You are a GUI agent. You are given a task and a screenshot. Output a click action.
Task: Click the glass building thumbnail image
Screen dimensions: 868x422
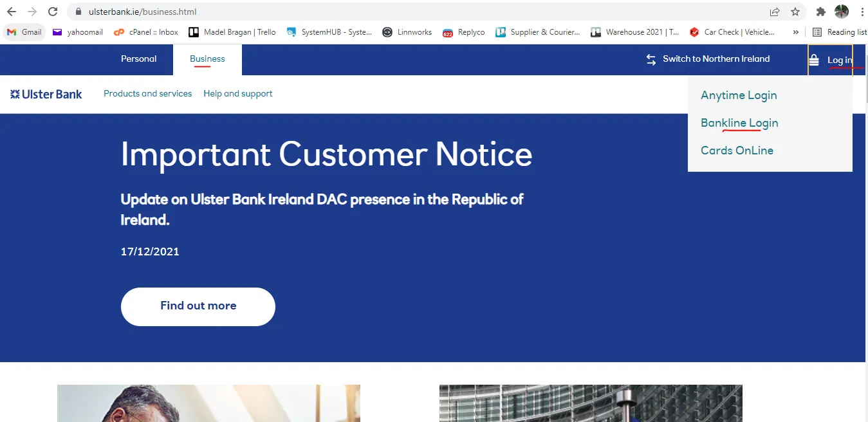pos(591,403)
